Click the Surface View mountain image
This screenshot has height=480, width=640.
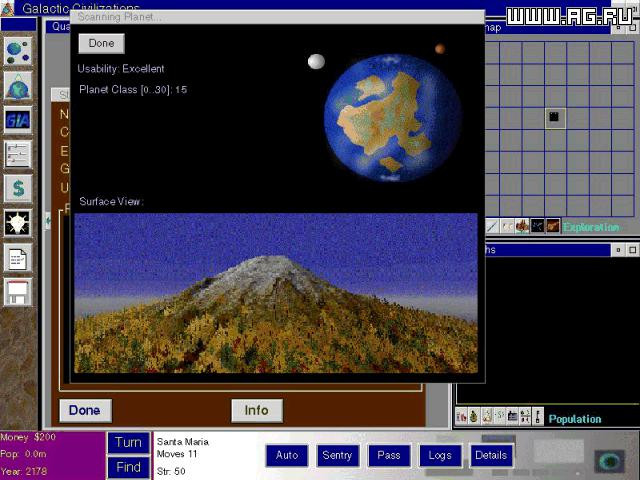[x=276, y=293]
